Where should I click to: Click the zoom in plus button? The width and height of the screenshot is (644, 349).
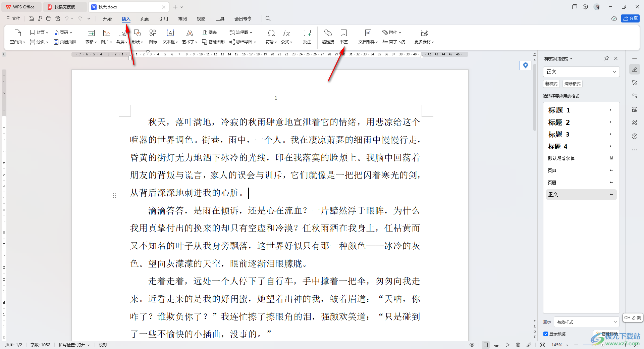[625, 345]
